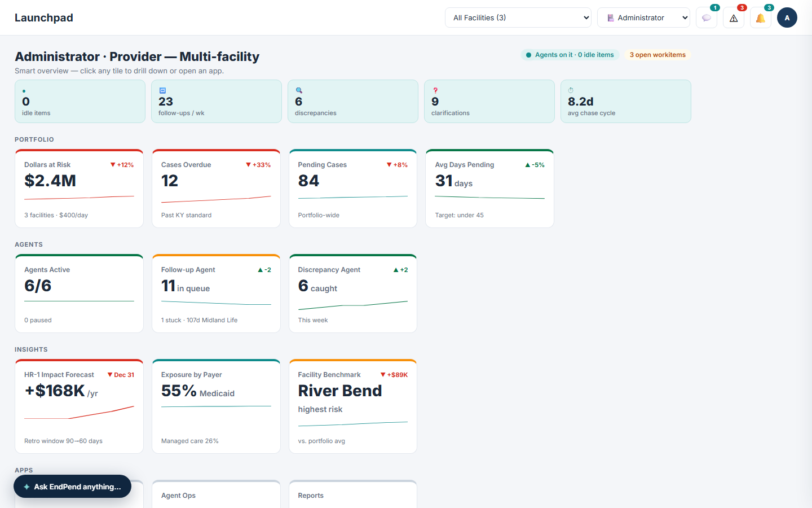Open the 6 discrepancies tile
Screen dimensions: 812x508
[353, 101]
